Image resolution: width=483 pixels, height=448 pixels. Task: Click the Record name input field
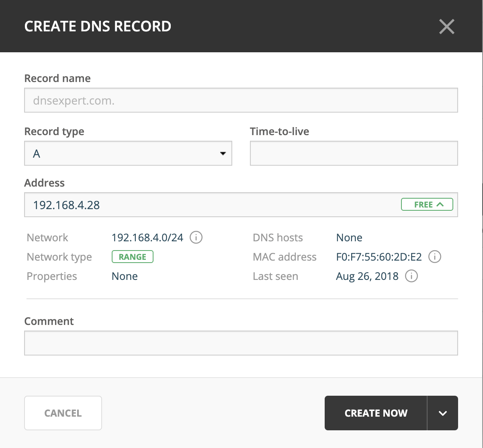tap(241, 100)
